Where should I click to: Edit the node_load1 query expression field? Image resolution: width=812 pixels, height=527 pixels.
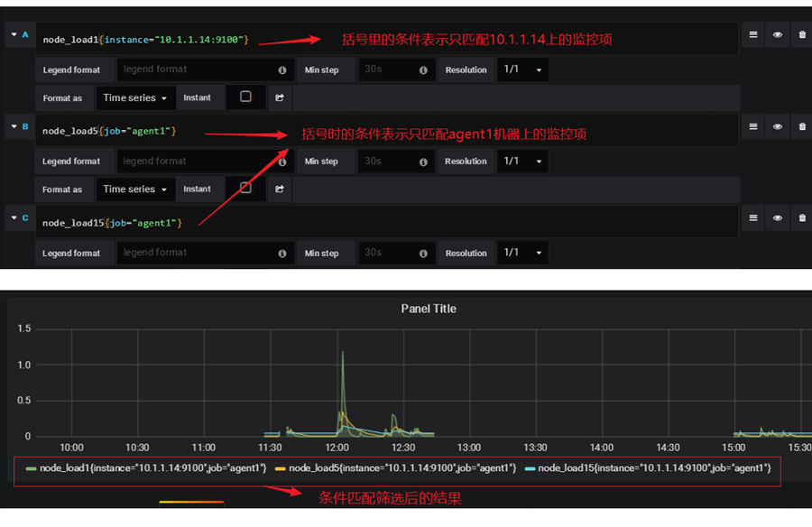tap(387, 39)
